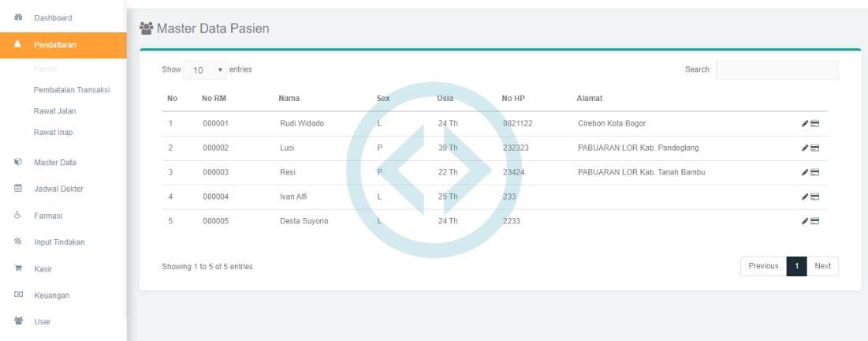Click the Dashboard gauge icon in sidebar

(17, 18)
